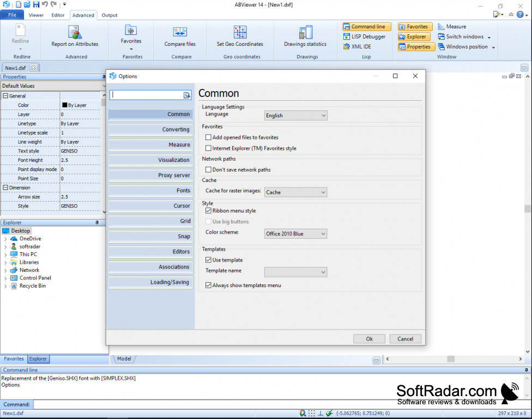Uncheck Ribbon menu style

(x=208, y=211)
